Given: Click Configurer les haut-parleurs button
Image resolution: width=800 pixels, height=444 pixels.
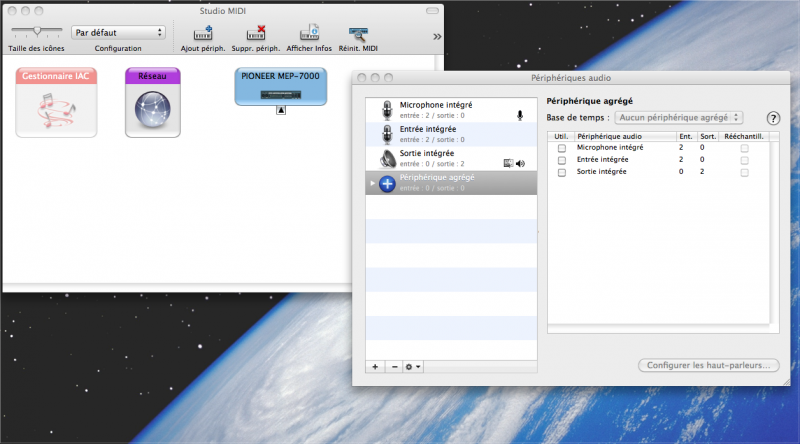Looking at the screenshot, I should 708,365.
